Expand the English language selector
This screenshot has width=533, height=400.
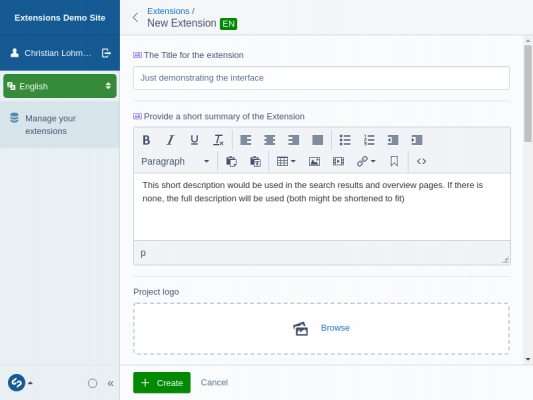(60, 86)
